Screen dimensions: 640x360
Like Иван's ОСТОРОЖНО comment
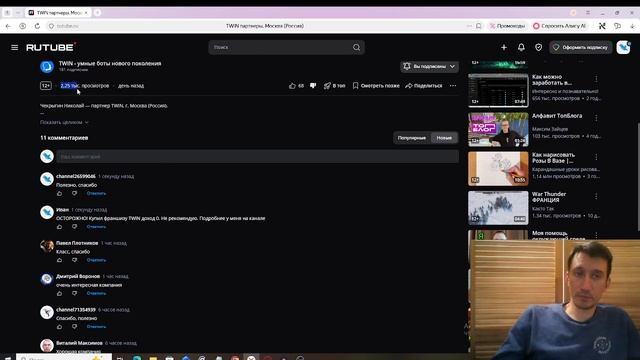(60, 227)
